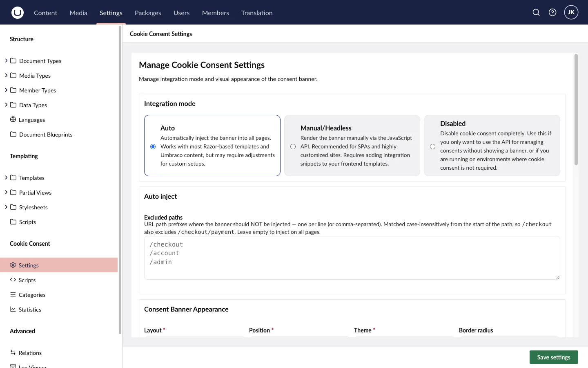The image size is (588, 368).
Task: Click the Cookie Consent Settings gear icon
Action: (x=13, y=265)
